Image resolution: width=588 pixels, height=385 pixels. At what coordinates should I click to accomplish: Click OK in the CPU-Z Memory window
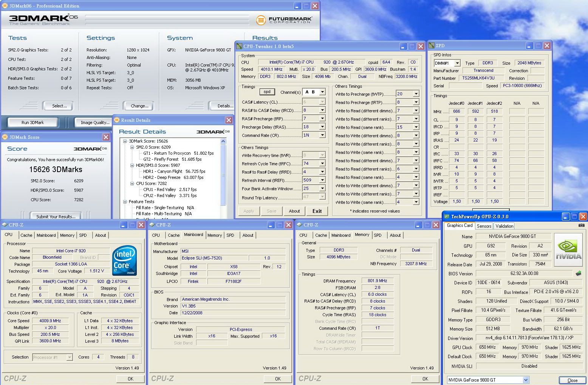(425, 379)
